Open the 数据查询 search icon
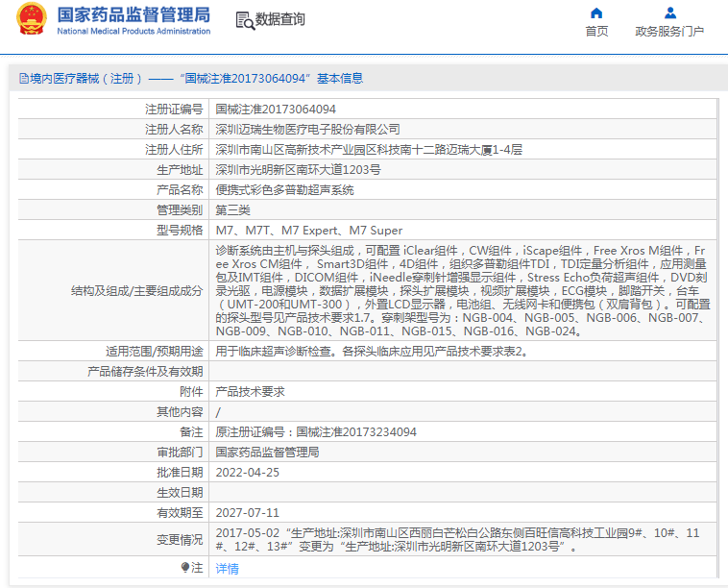 [x=245, y=20]
